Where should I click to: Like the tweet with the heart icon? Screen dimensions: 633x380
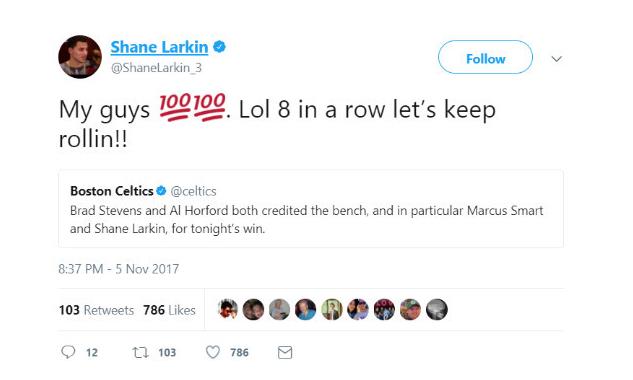click(213, 353)
